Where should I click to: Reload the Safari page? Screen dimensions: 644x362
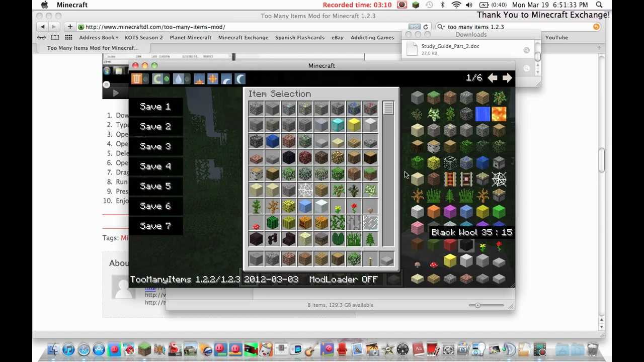click(x=426, y=27)
